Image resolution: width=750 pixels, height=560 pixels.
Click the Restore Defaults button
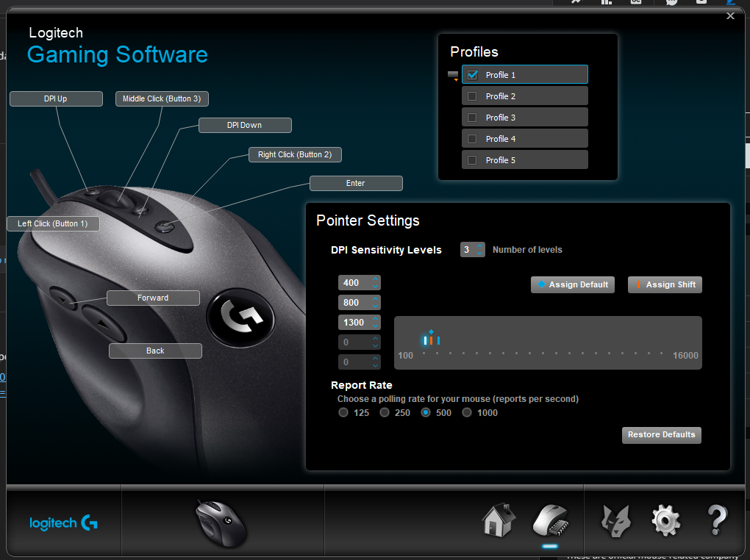[x=662, y=435]
